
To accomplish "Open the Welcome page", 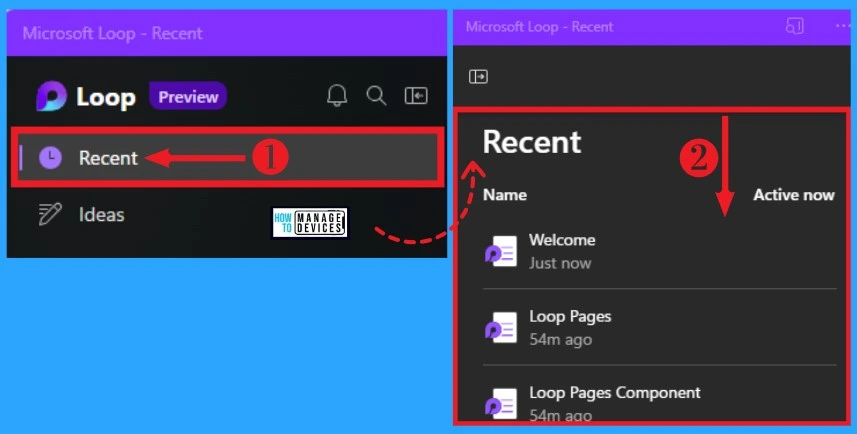I will point(660,251).
